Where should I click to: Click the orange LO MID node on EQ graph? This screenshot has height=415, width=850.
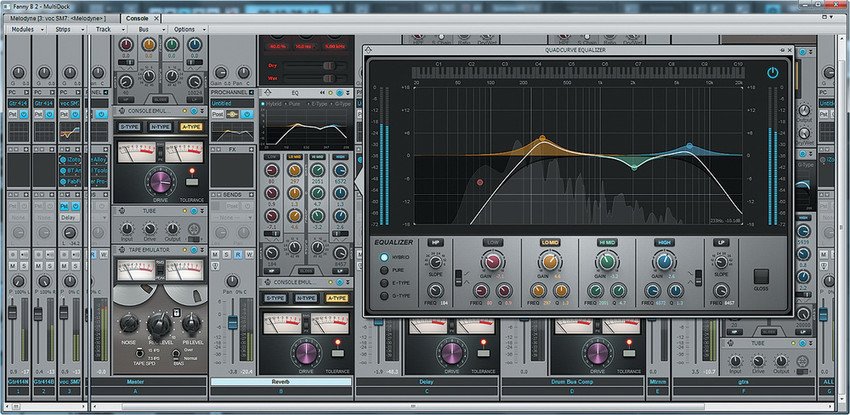(542, 138)
